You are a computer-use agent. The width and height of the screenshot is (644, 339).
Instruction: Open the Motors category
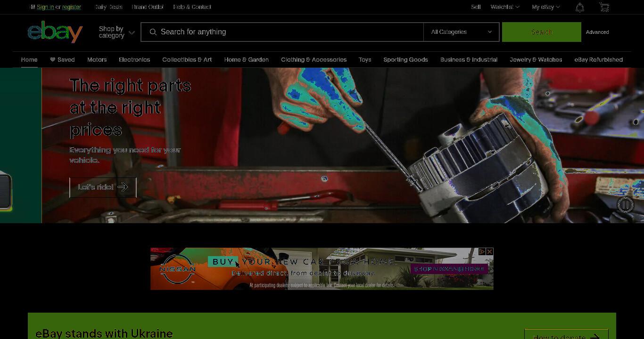point(97,60)
